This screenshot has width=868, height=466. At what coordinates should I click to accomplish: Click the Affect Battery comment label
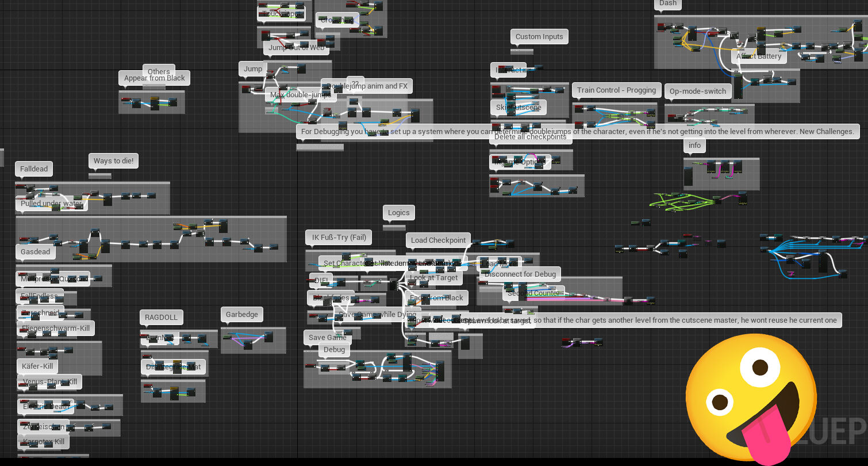click(x=759, y=56)
